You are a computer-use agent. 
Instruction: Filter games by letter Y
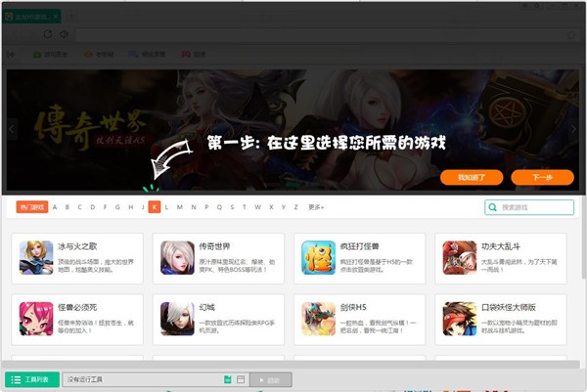pos(284,207)
